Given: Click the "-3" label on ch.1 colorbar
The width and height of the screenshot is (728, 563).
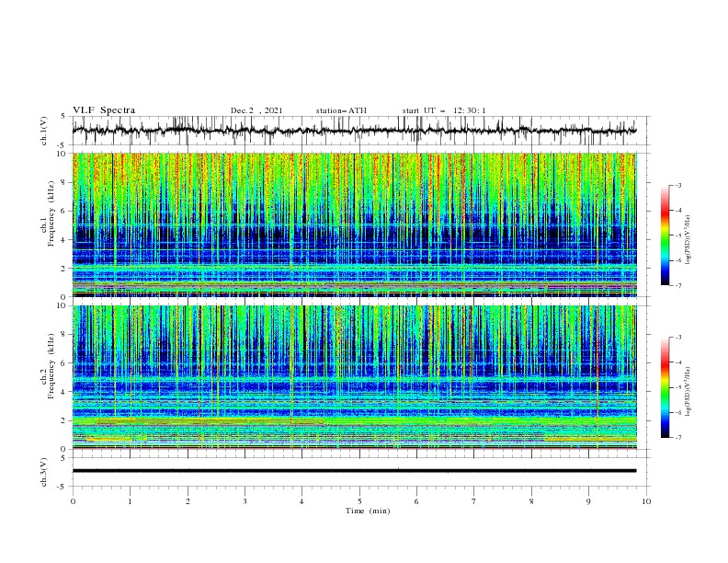Looking at the screenshot, I should pos(678,185).
